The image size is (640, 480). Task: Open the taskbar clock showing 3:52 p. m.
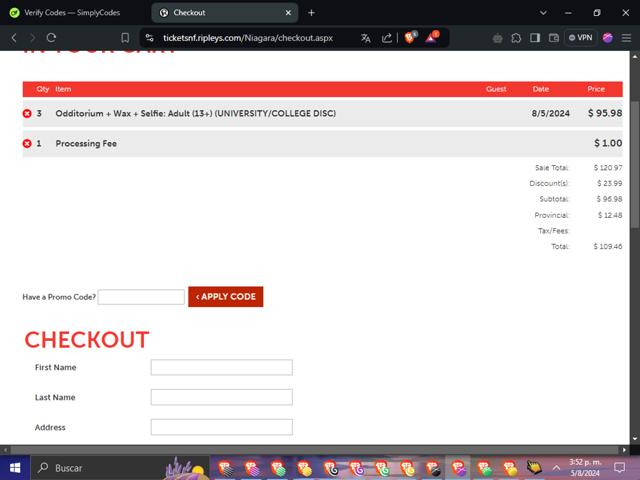tap(585, 468)
